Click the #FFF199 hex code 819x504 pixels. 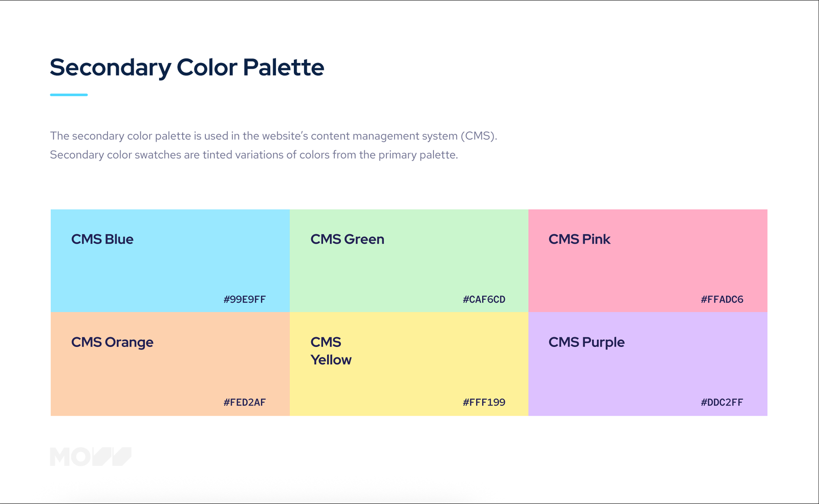(x=484, y=402)
